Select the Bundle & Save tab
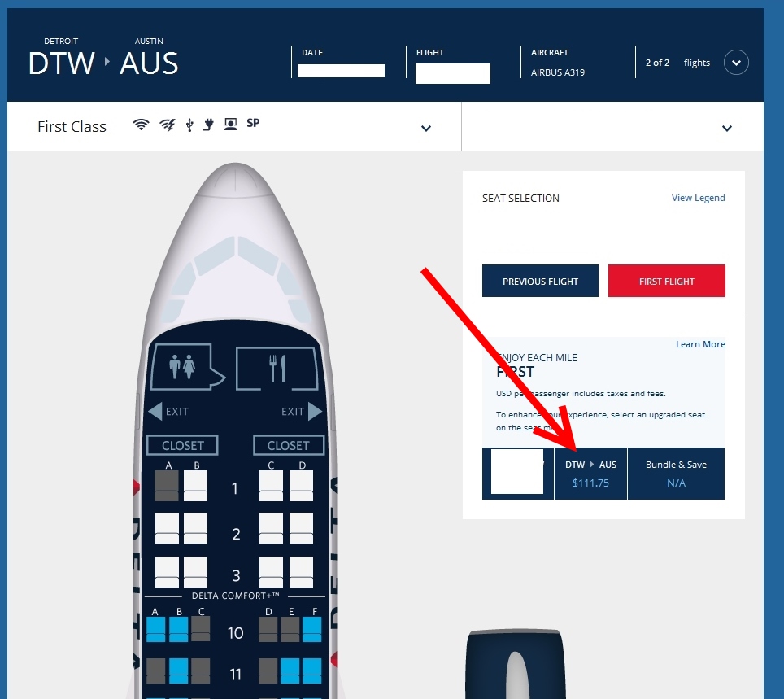 676,474
